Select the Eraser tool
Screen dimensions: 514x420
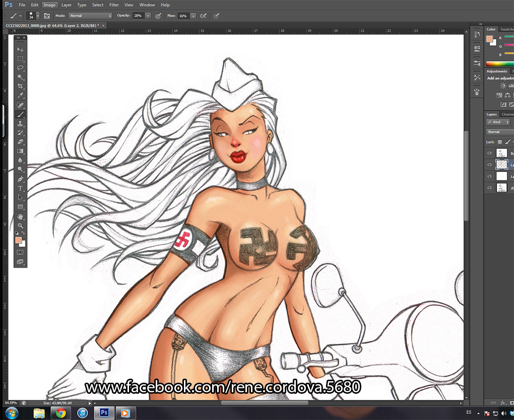(x=20, y=142)
